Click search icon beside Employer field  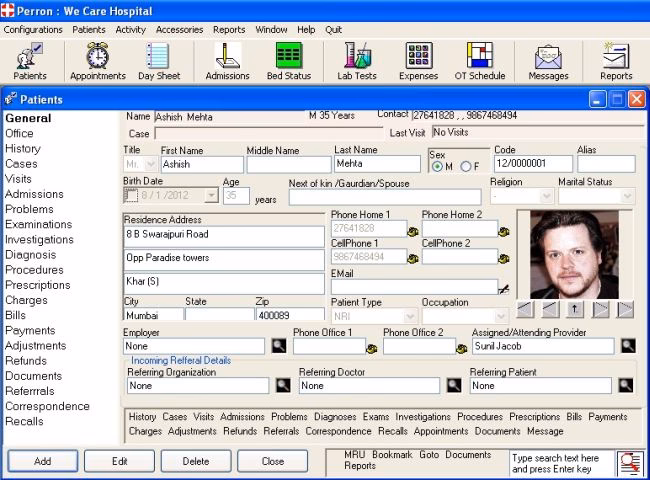coord(278,346)
